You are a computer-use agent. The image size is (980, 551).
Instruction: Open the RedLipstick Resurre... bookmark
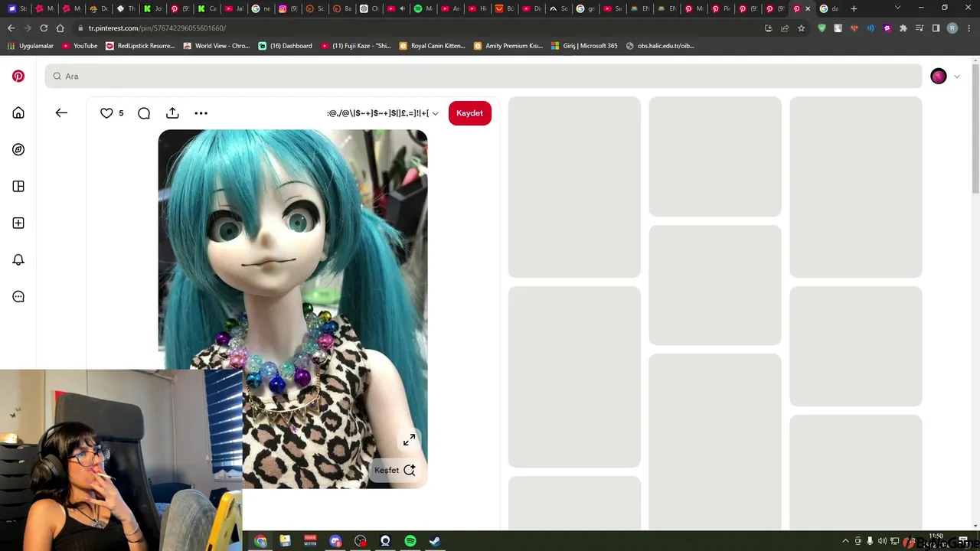pyautogui.click(x=140, y=46)
